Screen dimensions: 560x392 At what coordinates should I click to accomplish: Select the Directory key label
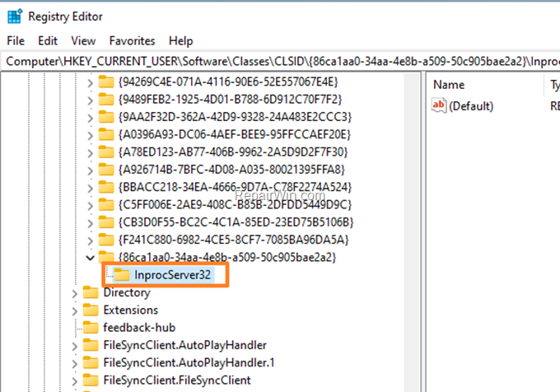click(x=127, y=292)
